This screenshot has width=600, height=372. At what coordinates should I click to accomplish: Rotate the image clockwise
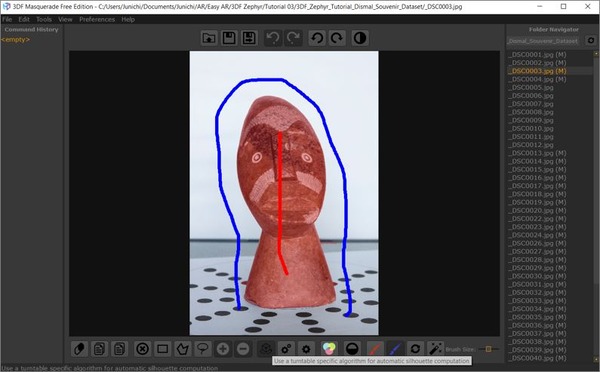click(x=337, y=38)
